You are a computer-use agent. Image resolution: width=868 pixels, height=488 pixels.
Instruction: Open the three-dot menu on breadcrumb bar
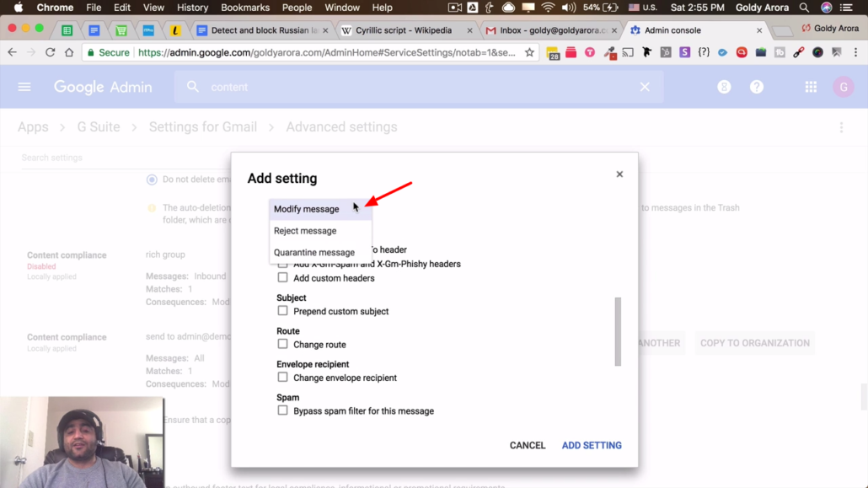[841, 127]
